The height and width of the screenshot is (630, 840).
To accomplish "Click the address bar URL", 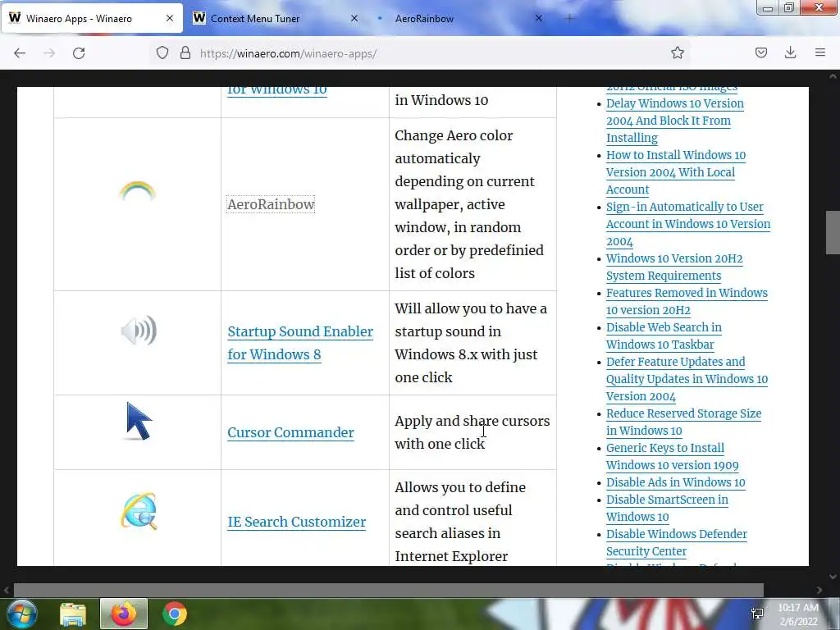I will pos(288,53).
